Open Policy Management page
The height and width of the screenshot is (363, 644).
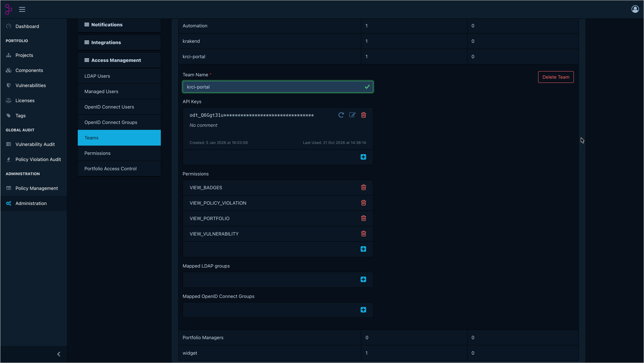(x=34, y=188)
